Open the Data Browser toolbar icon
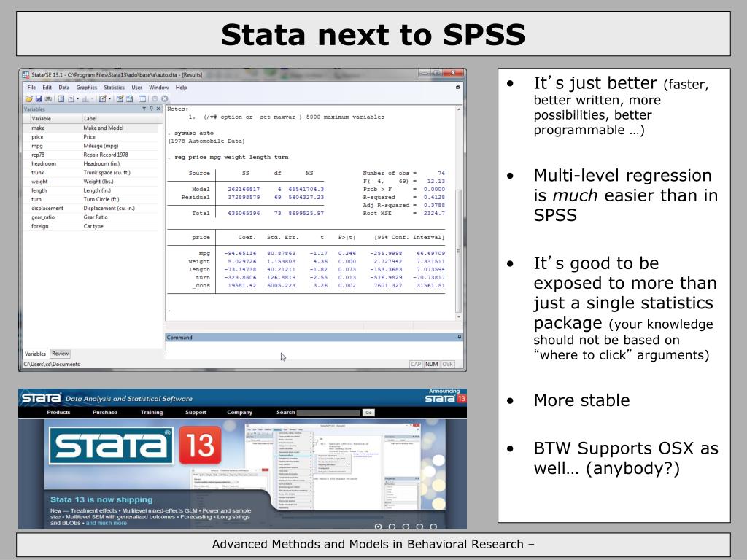747x560 pixels. [130, 98]
